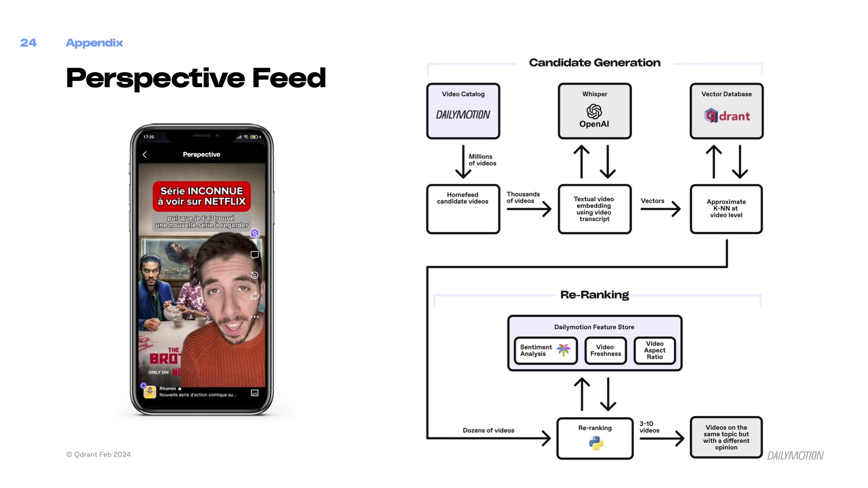Click the Dailymotion logo bottom right
868x488 pixels.
796,455
